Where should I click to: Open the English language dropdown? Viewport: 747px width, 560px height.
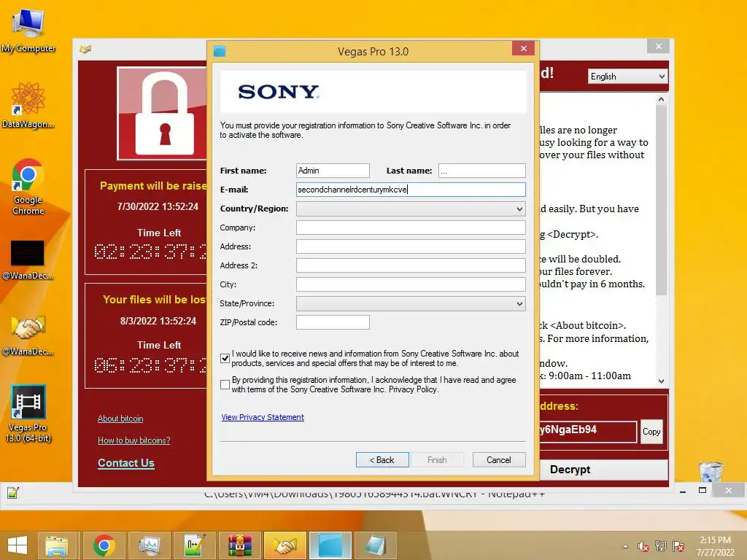click(x=627, y=76)
